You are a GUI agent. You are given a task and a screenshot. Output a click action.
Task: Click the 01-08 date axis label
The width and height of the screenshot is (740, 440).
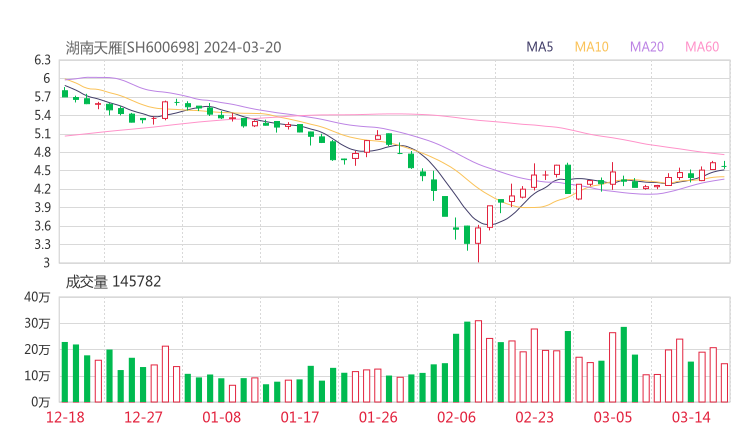click(221, 417)
